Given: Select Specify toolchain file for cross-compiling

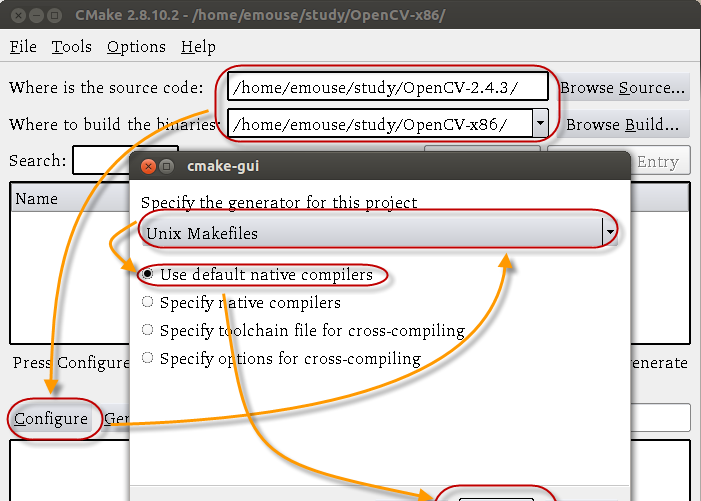Looking at the screenshot, I should pos(303,330).
